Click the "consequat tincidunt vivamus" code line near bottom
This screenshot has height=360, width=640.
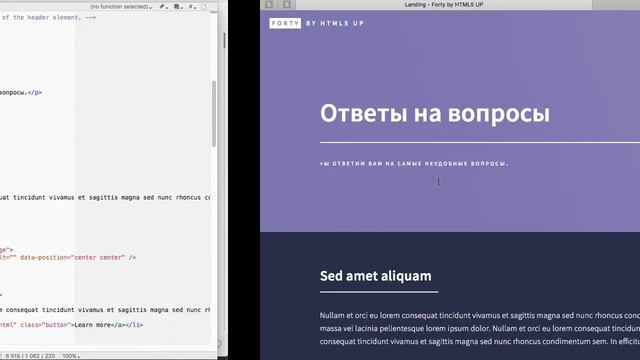pos(105,310)
